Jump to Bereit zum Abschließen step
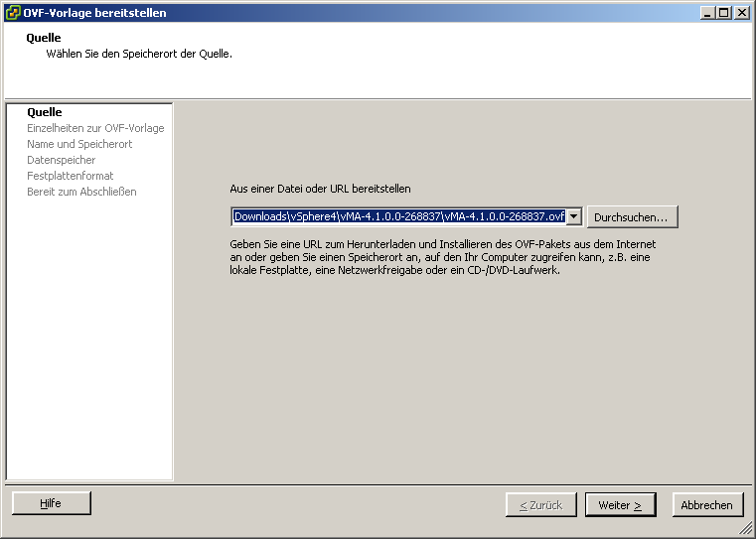 (81, 192)
